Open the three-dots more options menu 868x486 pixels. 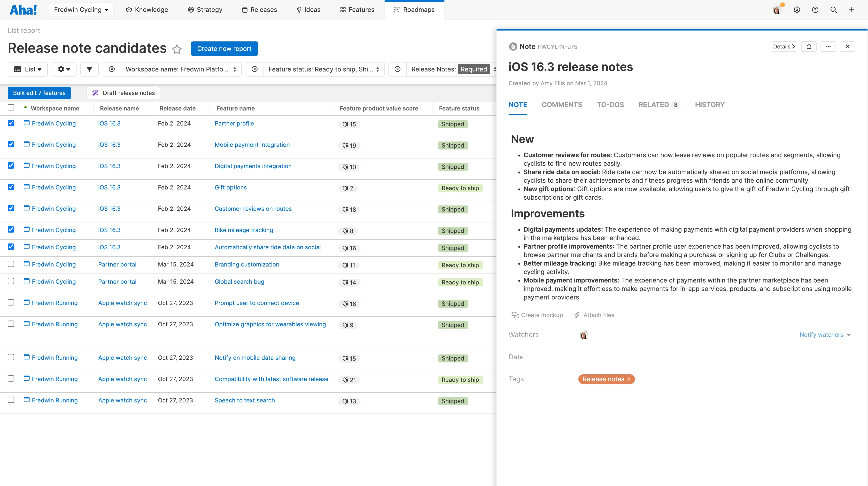(828, 47)
